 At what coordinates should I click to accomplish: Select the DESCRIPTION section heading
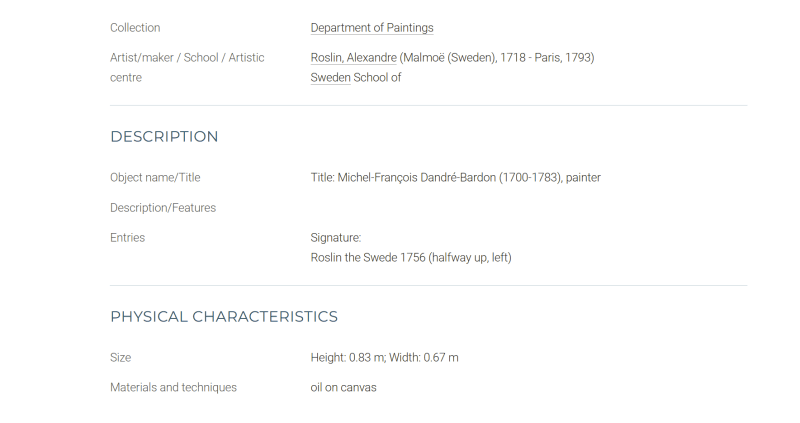(164, 137)
